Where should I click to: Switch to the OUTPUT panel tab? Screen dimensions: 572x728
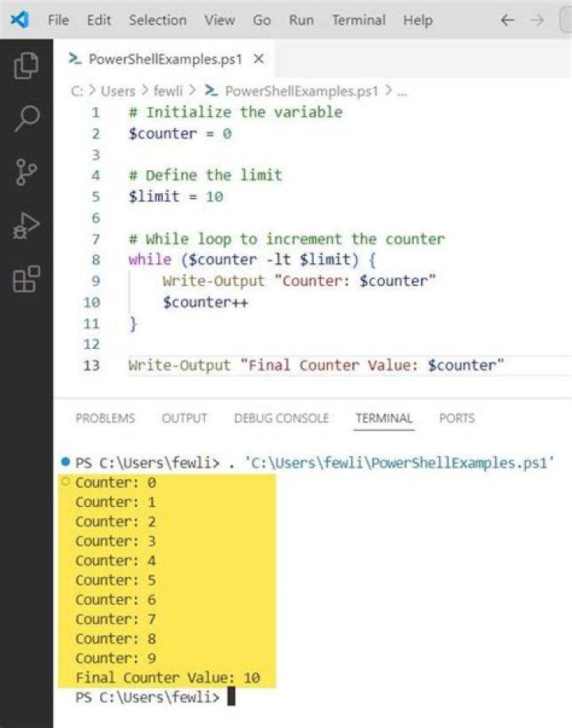184,418
